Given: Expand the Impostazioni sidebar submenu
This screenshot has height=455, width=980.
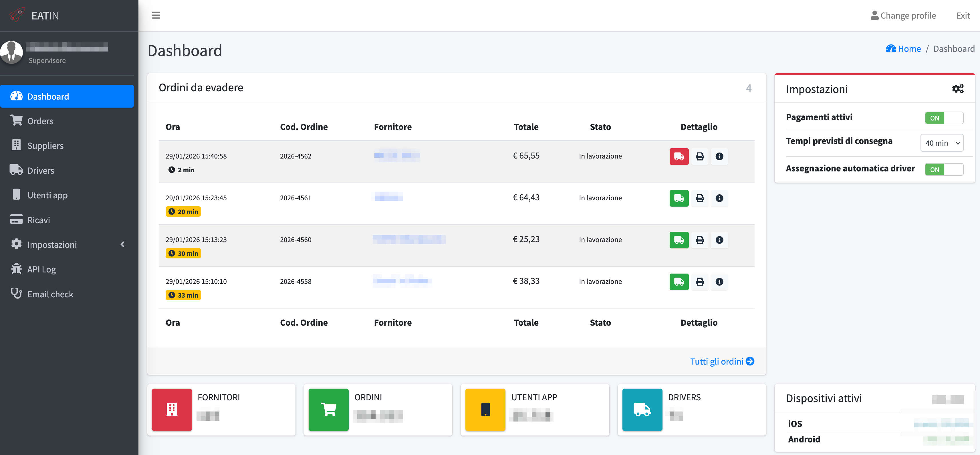Looking at the screenshot, I should tap(67, 245).
